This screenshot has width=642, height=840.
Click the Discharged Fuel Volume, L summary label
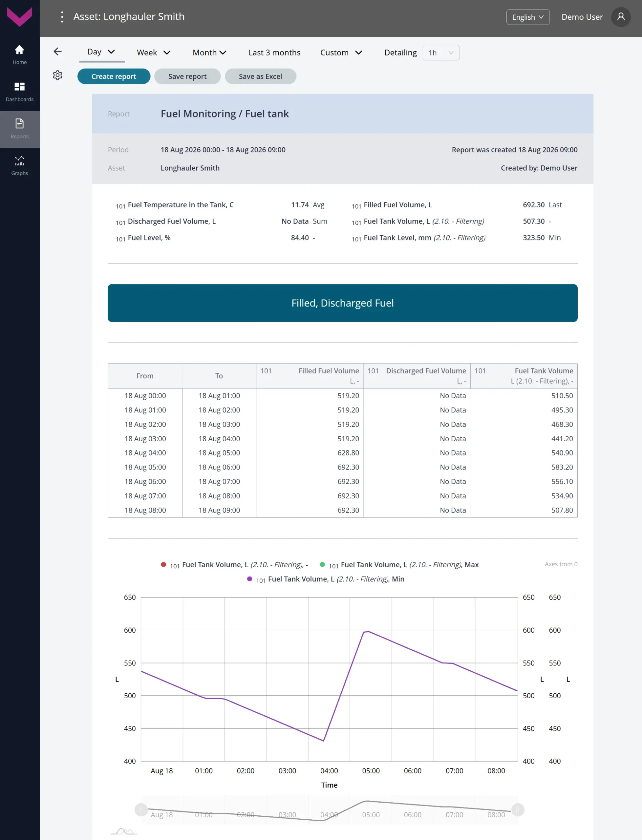click(172, 221)
